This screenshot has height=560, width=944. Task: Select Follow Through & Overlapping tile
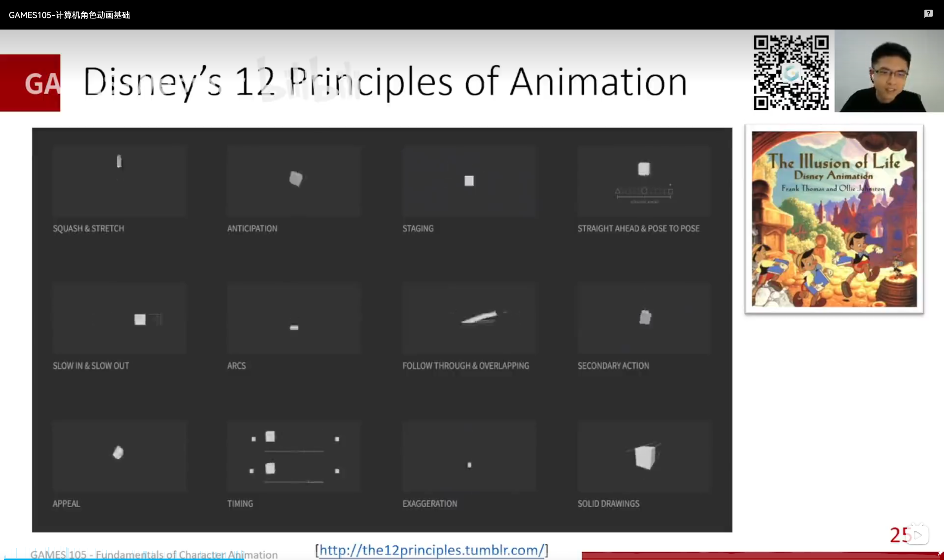point(468,319)
